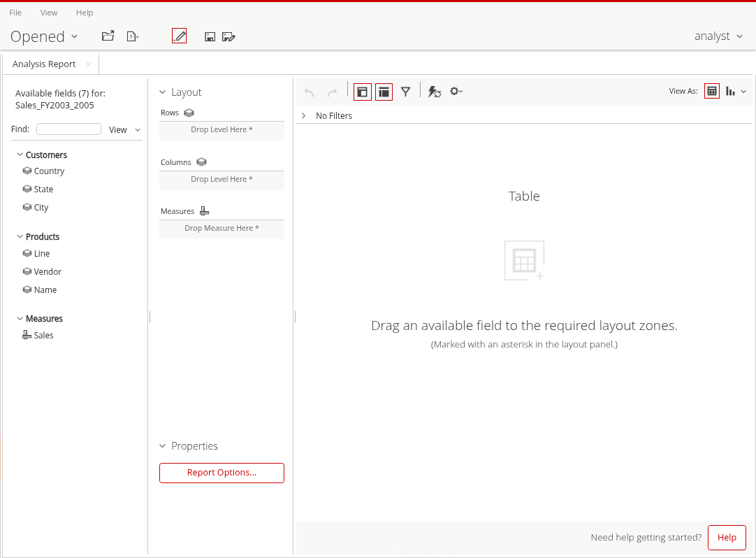Click the New file icon
Screen dimensions: 756x558
pyautogui.click(x=132, y=36)
